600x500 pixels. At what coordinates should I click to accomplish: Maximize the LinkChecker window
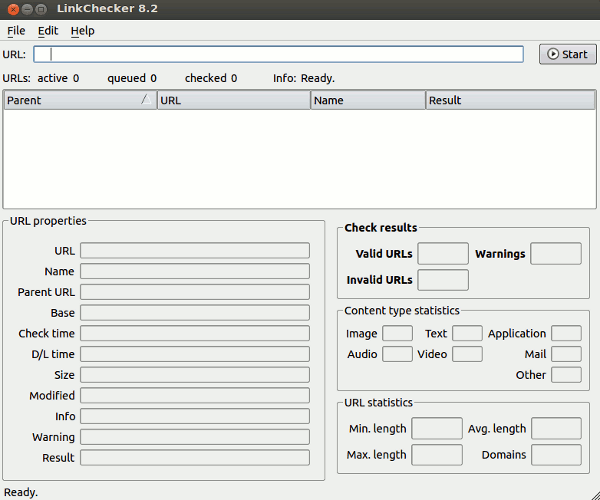point(41,9)
